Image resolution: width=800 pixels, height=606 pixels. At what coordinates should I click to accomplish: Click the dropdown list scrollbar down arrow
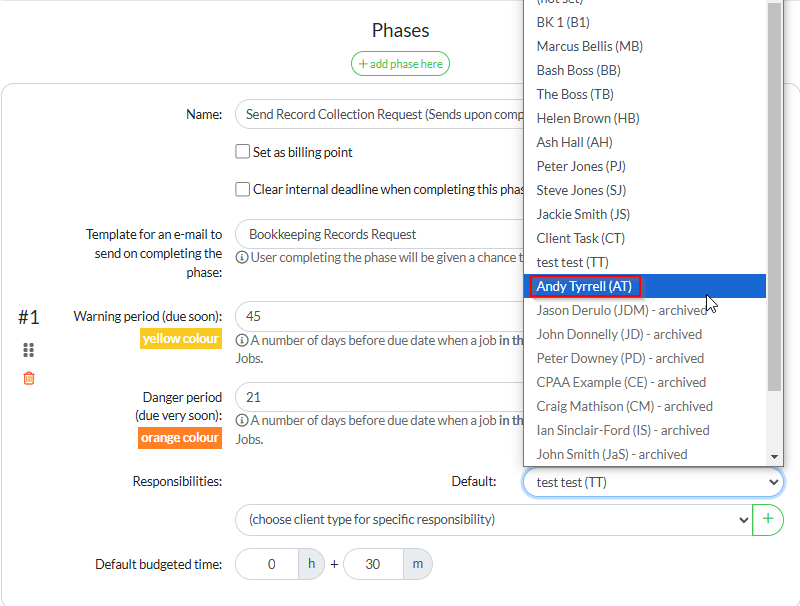tap(774, 457)
